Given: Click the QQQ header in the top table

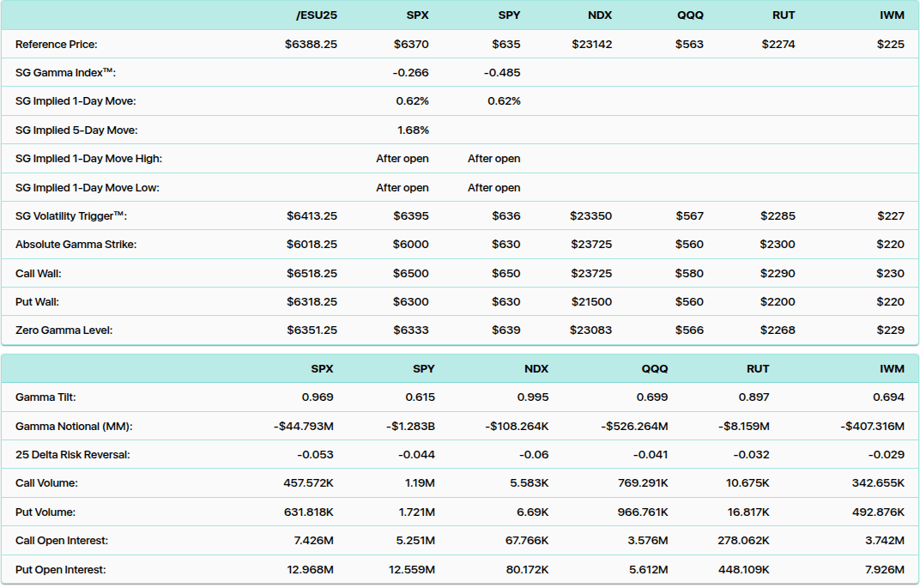Looking at the screenshot, I should point(691,15).
